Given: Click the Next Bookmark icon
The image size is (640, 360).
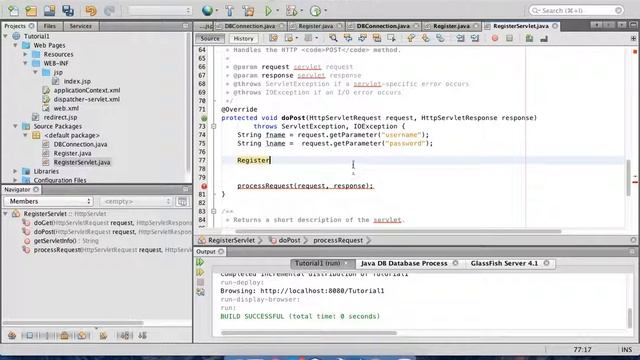Looking at the screenshot, I should 425,38.
